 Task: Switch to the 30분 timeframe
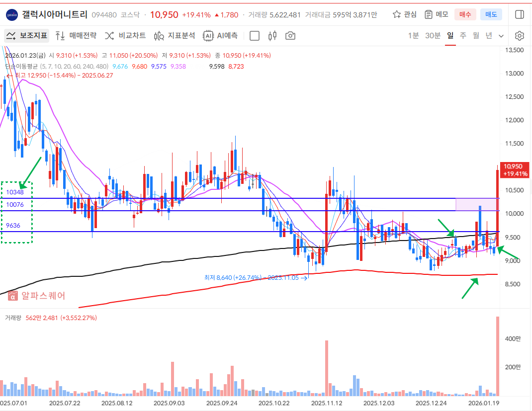pyautogui.click(x=433, y=36)
